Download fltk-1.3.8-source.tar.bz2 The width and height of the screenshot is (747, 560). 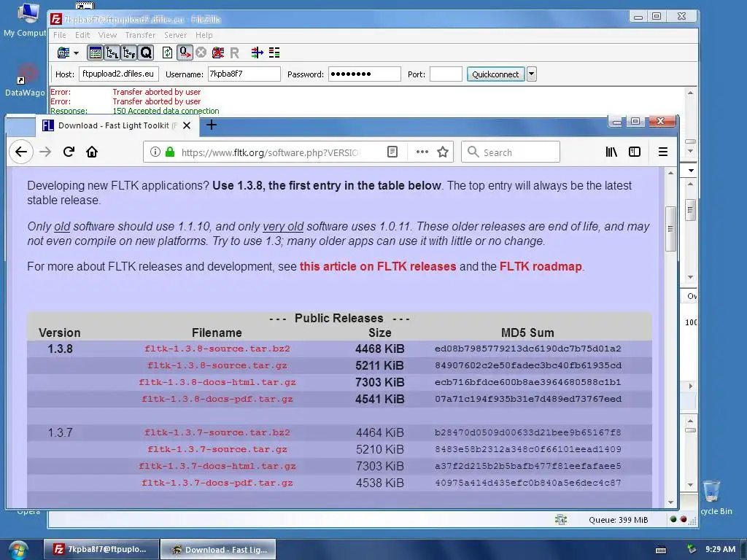217,349
